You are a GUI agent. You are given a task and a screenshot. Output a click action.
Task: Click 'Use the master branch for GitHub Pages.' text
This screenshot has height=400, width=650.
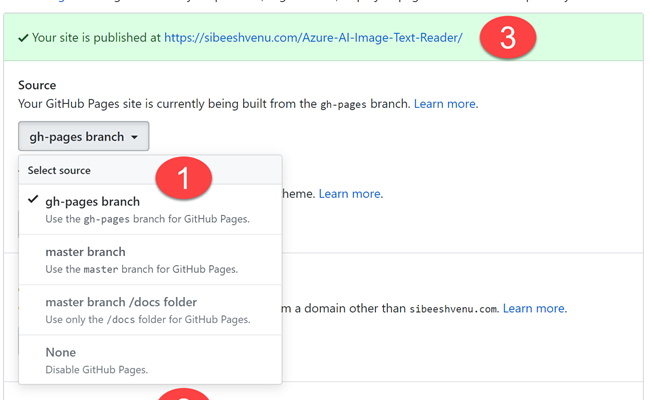point(142,269)
